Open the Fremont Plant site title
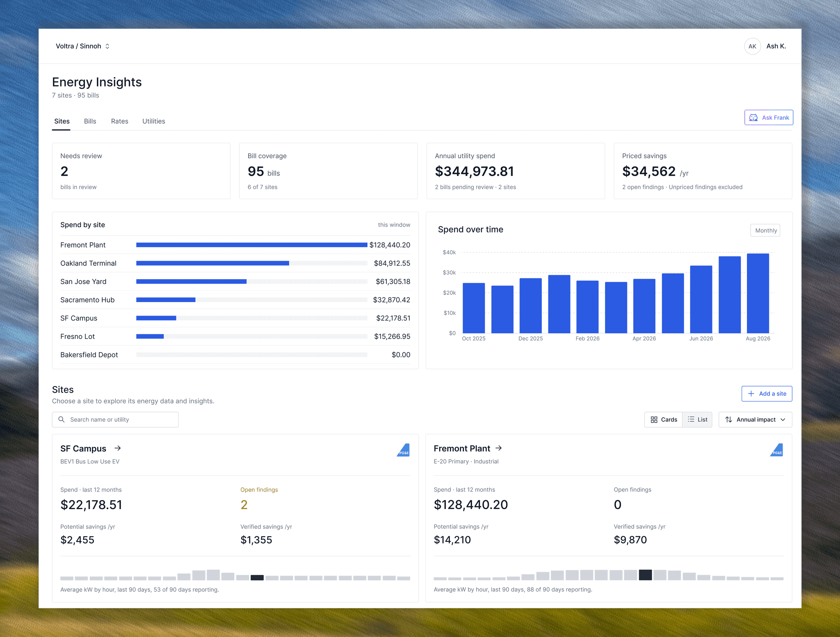The width and height of the screenshot is (840, 637). pos(462,449)
